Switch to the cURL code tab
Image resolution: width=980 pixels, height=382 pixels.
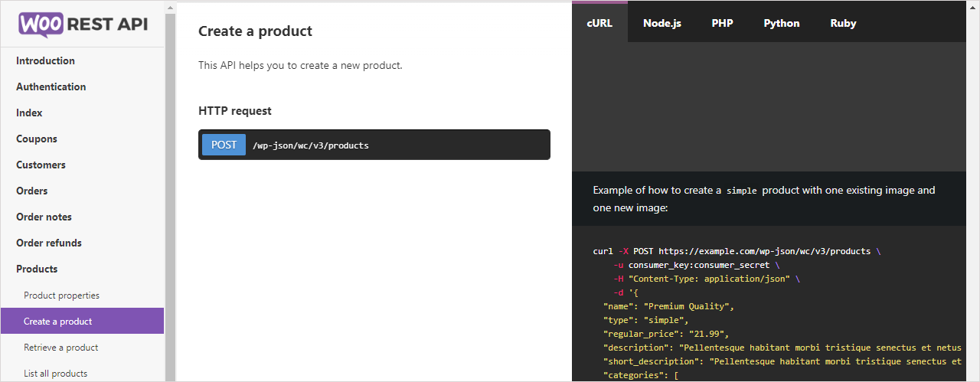point(599,23)
